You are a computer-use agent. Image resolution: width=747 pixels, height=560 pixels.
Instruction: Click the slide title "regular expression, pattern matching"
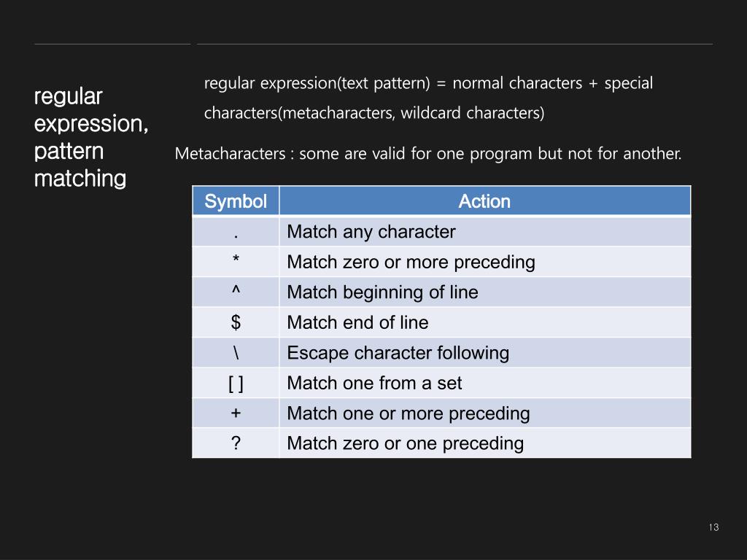point(91,137)
